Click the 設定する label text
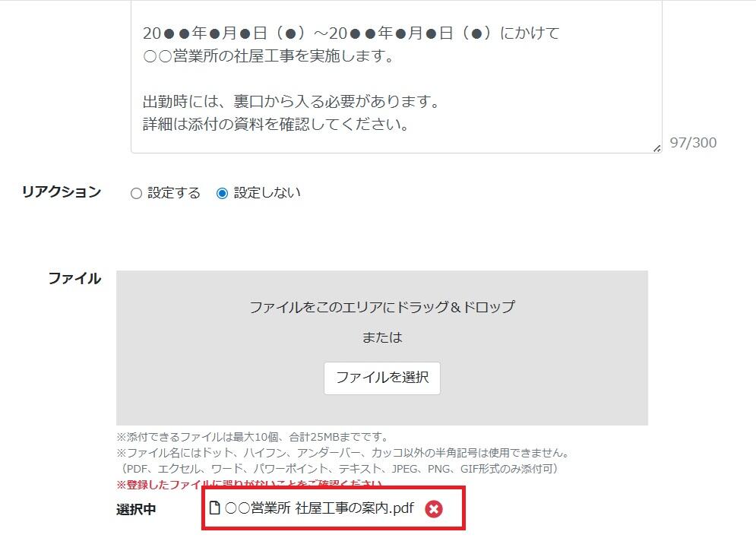 173,193
